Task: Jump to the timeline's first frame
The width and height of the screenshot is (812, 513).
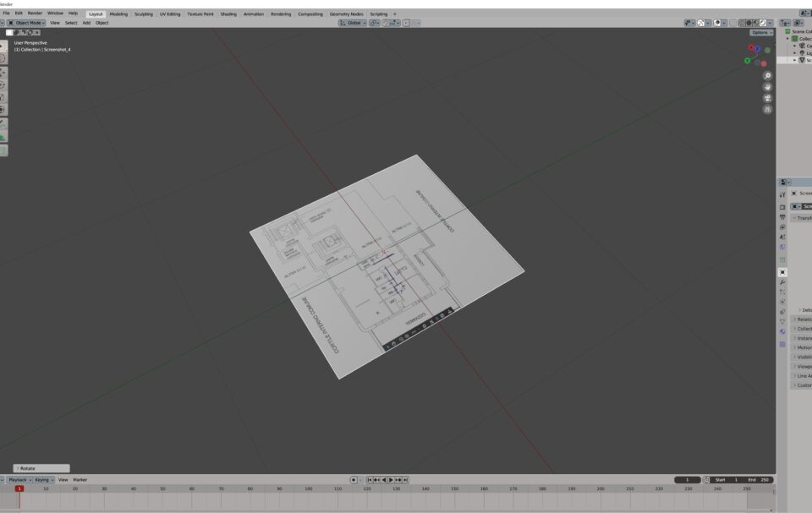Action: tap(370, 480)
